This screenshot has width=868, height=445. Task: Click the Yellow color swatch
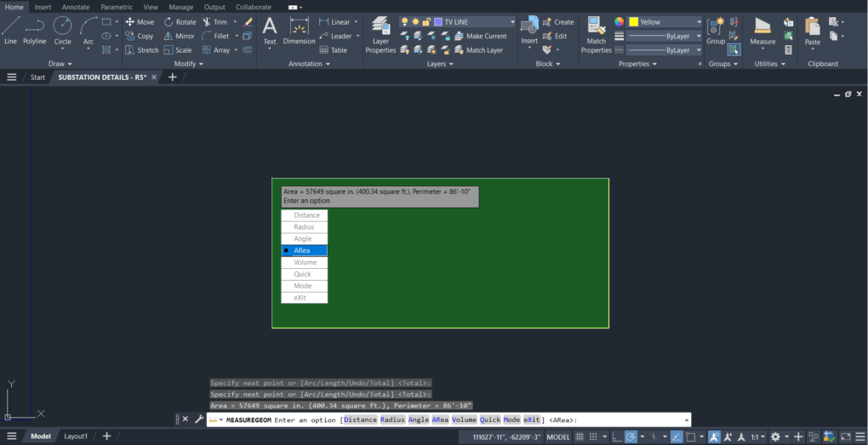coord(634,22)
